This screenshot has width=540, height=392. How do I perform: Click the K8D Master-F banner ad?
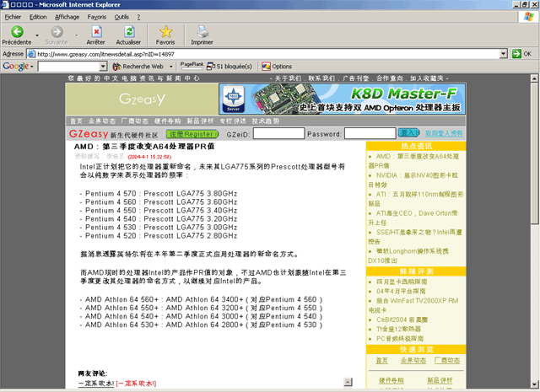tap(343, 99)
